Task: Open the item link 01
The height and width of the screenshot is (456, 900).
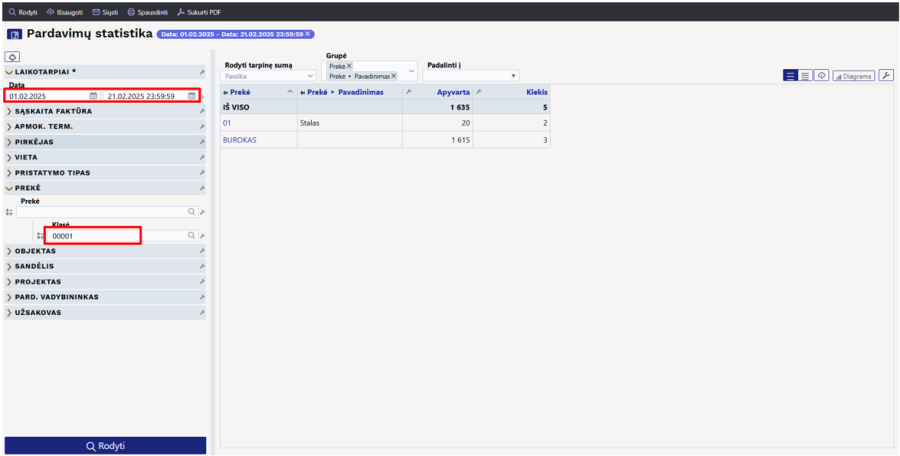Action: [226, 123]
